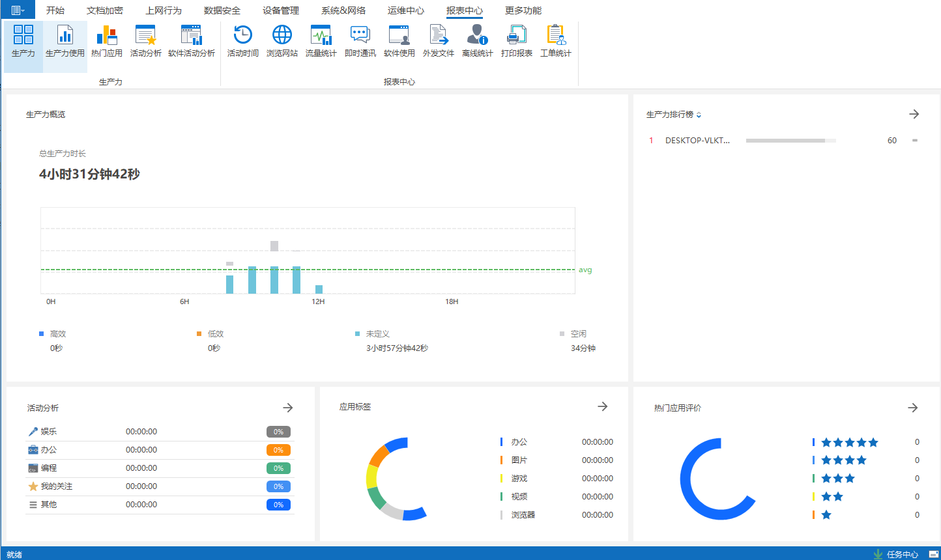Toggle sort order of 生产力排行榜
This screenshot has height=560, width=941.
699,115
